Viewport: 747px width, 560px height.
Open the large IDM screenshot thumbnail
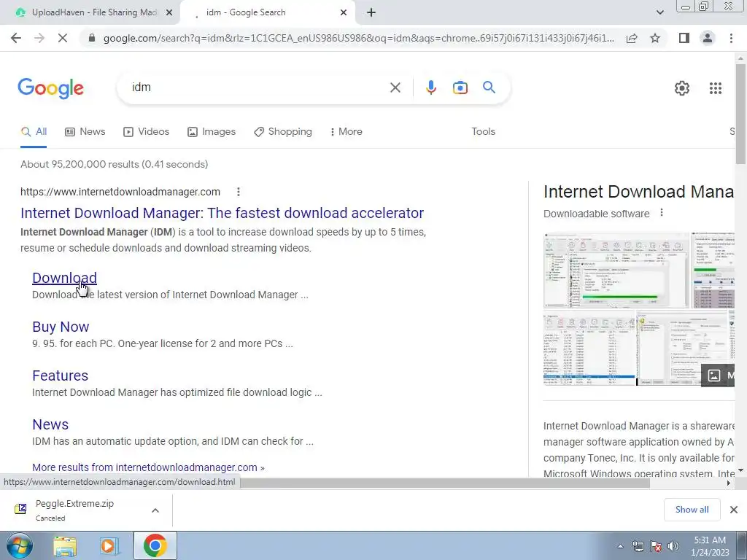(616, 271)
